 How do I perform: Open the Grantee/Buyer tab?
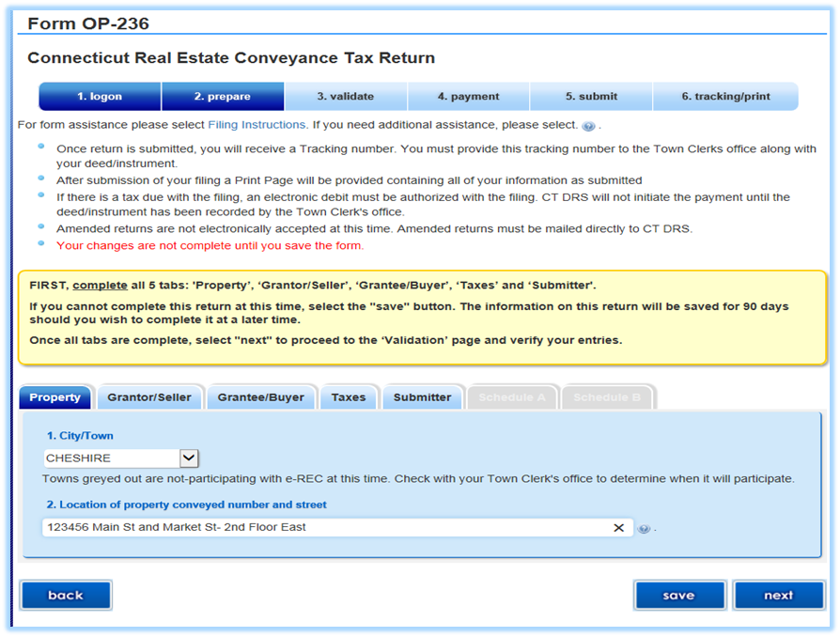261,397
